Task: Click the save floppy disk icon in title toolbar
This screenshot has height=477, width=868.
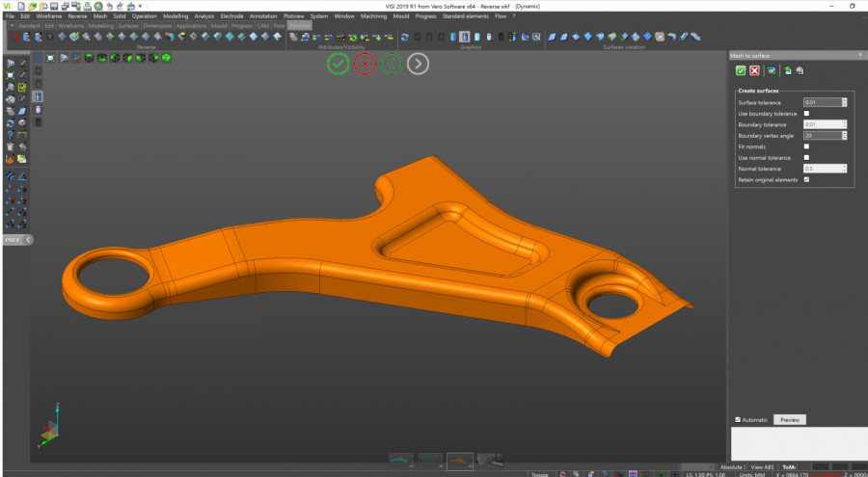Action: pyautogui.click(x=54, y=7)
